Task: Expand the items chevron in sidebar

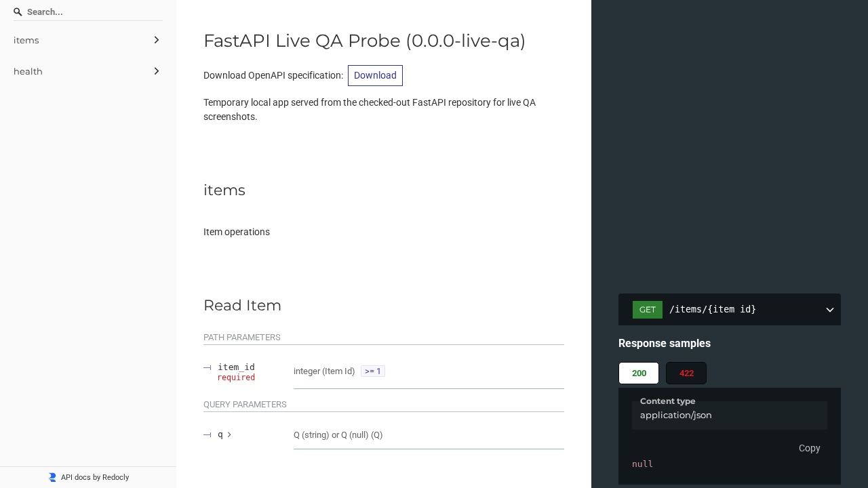Action: [x=157, y=40]
